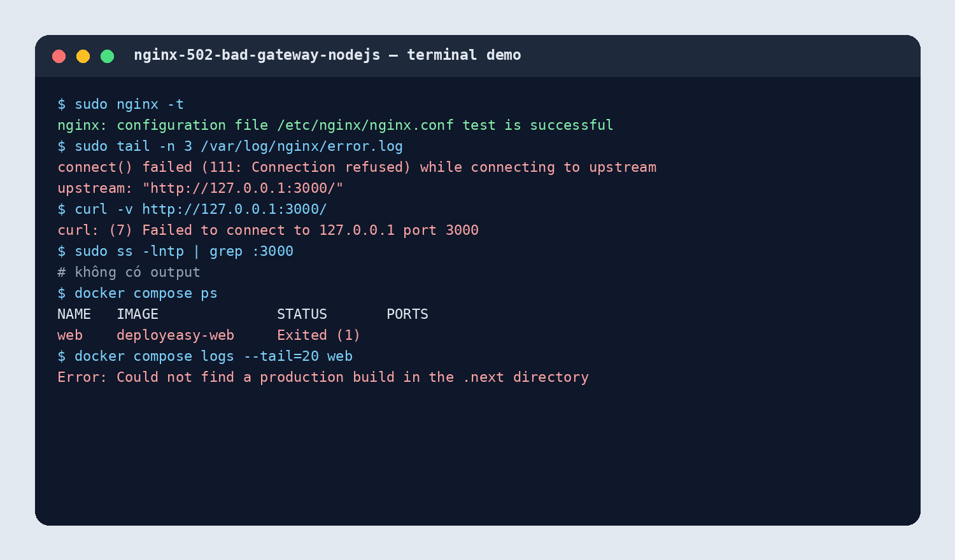Click the connect() failed Connection refused line
This screenshot has width=955, height=560.
[357, 167]
